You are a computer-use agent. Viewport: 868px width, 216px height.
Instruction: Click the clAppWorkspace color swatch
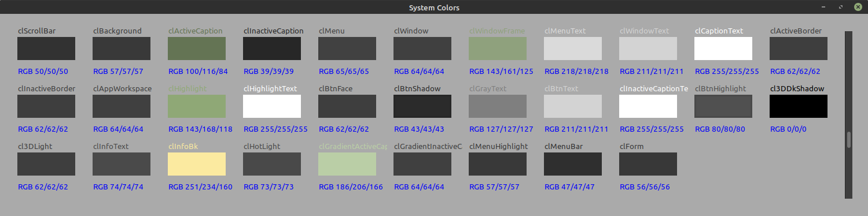(x=122, y=106)
